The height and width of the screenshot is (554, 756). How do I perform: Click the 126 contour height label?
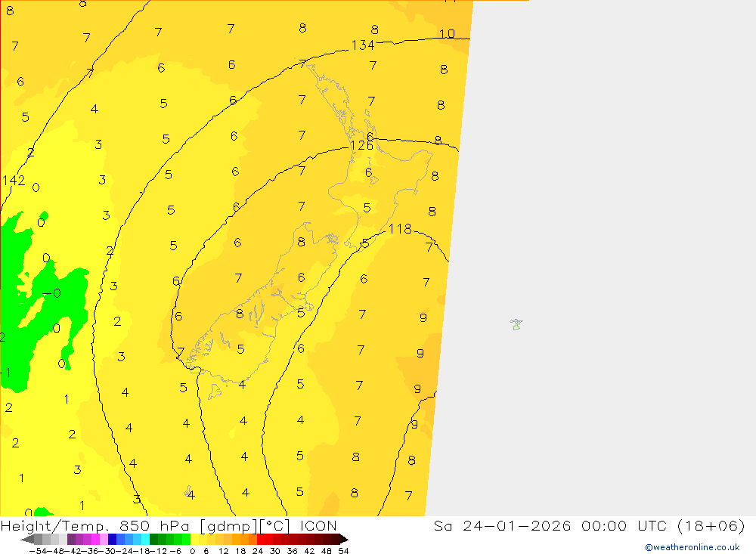[361, 146]
